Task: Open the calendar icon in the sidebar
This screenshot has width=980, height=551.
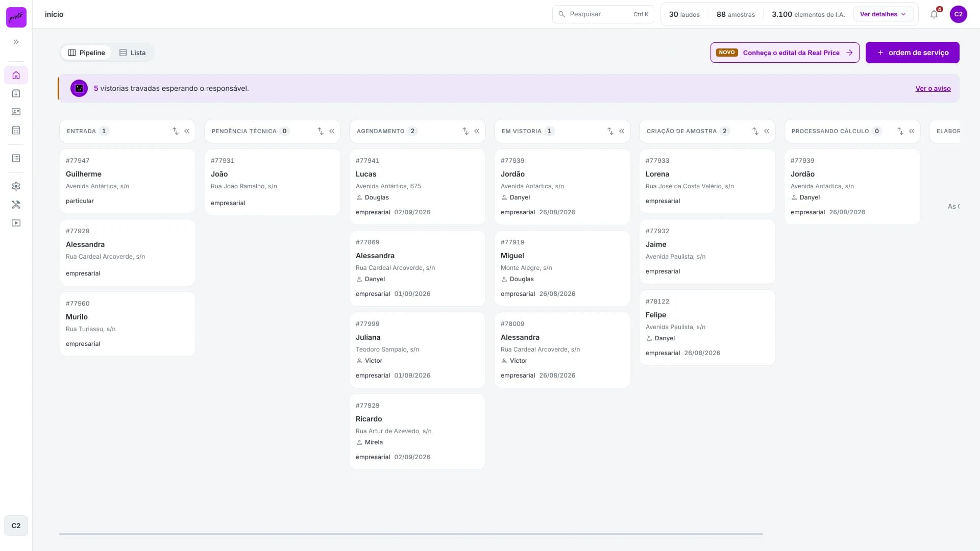Action: tap(16, 130)
